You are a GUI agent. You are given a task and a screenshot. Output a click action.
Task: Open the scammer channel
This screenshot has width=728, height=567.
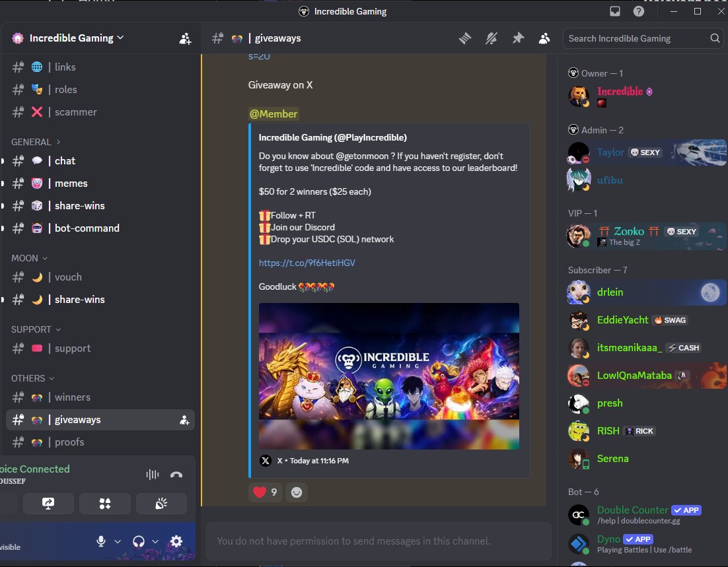[x=100, y=112]
